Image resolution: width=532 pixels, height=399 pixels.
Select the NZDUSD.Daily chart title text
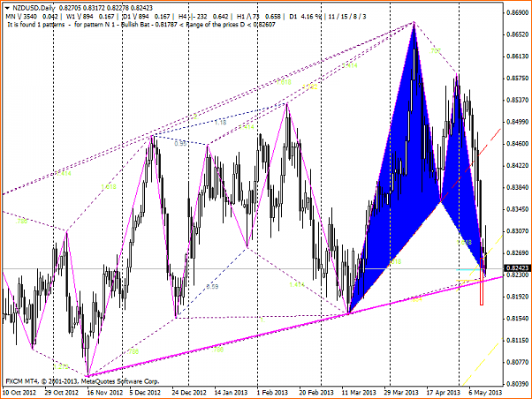pyautogui.click(x=34, y=8)
